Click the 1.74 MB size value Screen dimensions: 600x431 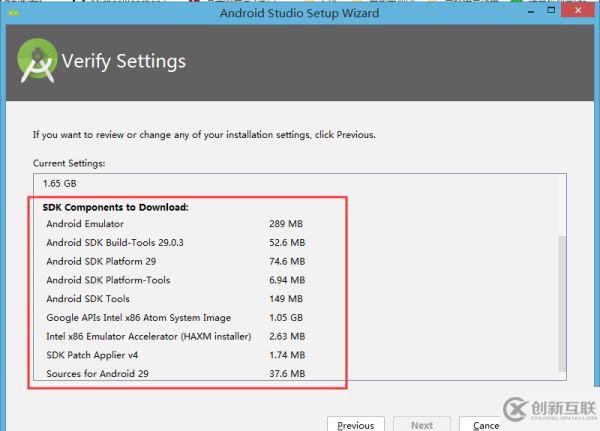(287, 355)
